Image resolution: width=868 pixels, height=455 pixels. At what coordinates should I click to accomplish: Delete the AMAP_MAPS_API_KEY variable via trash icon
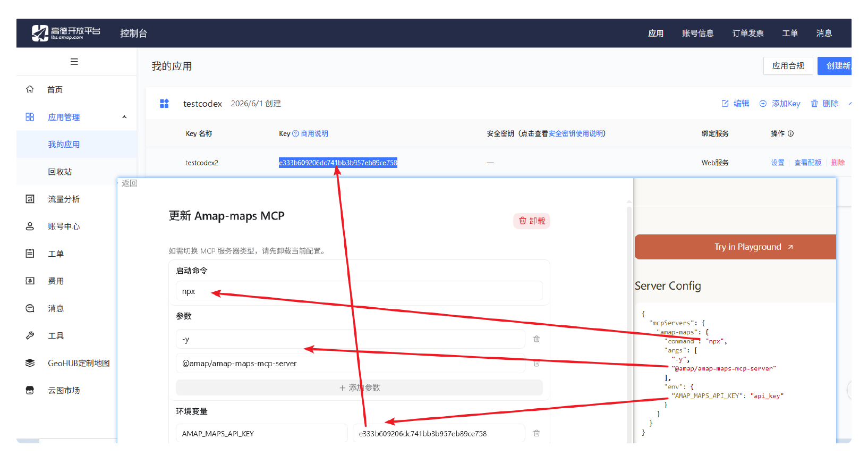(537, 433)
